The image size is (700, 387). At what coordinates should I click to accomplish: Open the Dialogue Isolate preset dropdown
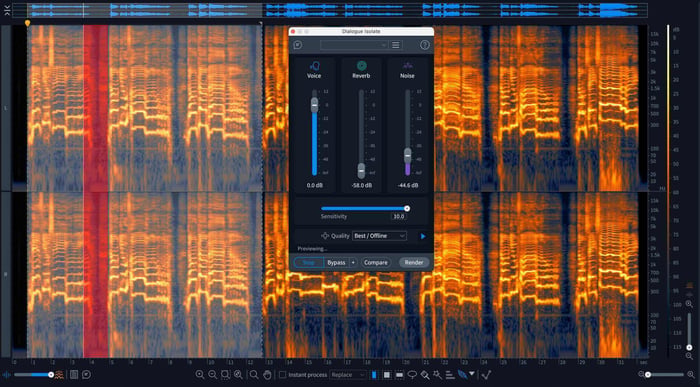(354, 45)
